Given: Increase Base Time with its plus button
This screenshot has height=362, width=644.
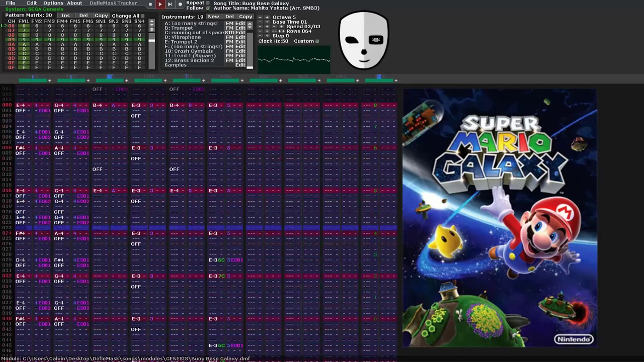Looking at the screenshot, I should click(267, 22).
